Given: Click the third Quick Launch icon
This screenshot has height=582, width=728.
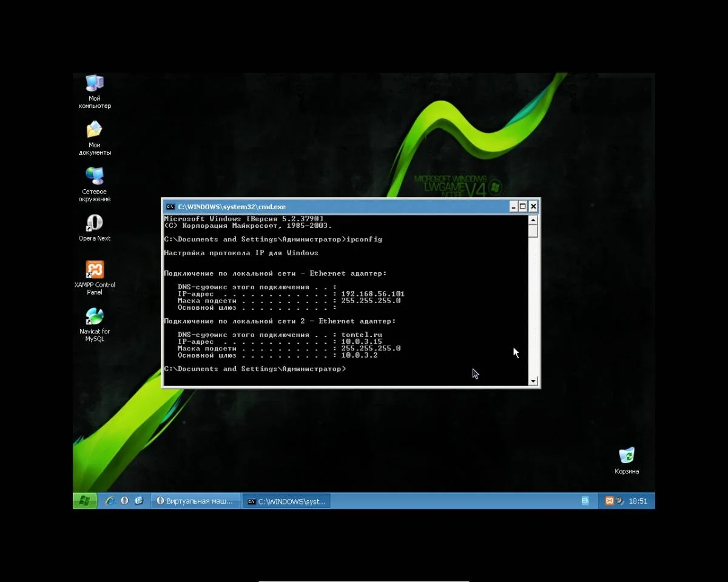Looking at the screenshot, I should [x=138, y=501].
